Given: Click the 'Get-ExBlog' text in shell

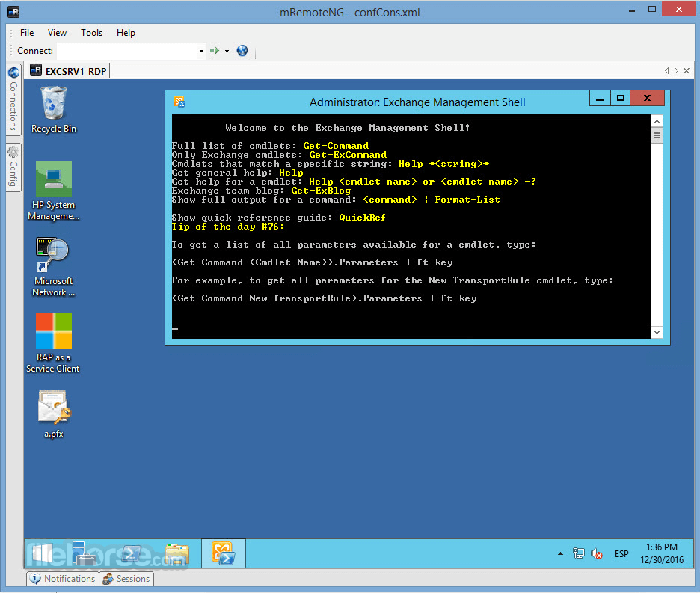Looking at the screenshot, I should (x=321, y=191).
